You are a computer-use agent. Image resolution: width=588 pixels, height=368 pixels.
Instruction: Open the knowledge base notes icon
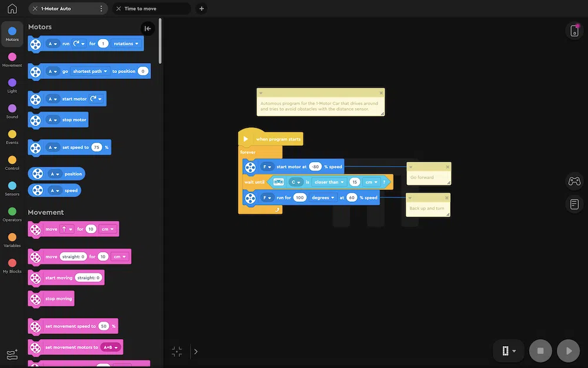(574, 204)
